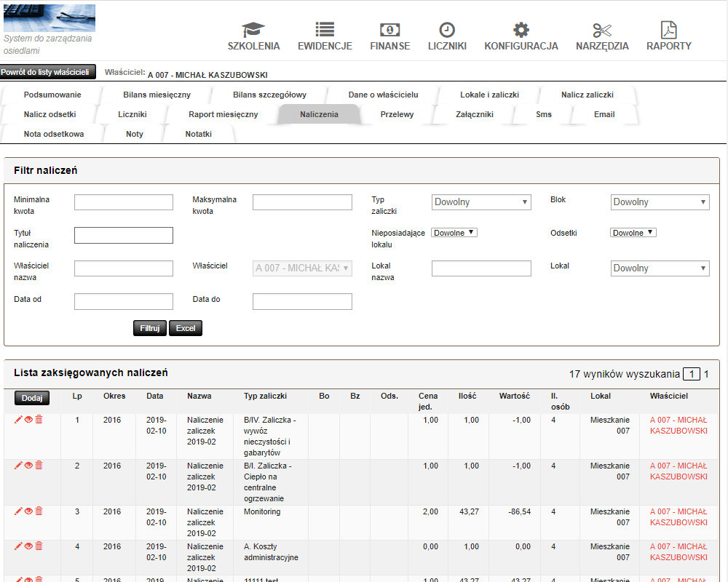
Task: Delete the Koszty administracyjne row trash icon
Action: [39, 546]
